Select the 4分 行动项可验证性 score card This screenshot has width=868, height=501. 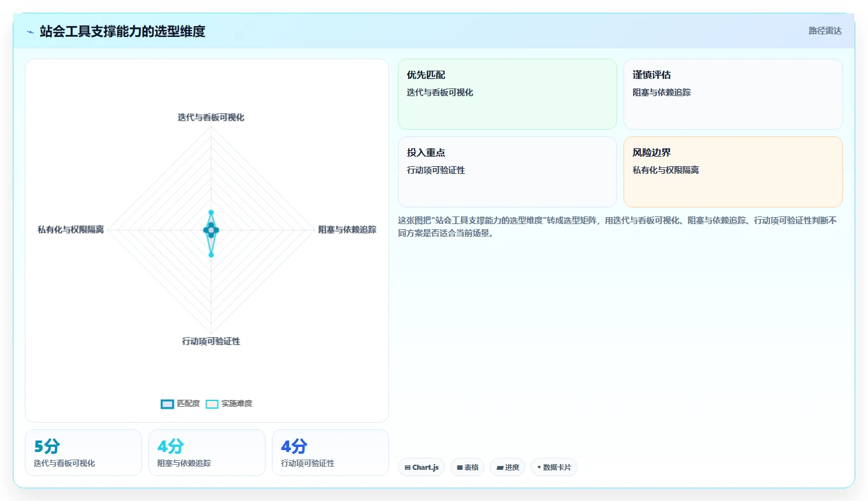(331, 453)
